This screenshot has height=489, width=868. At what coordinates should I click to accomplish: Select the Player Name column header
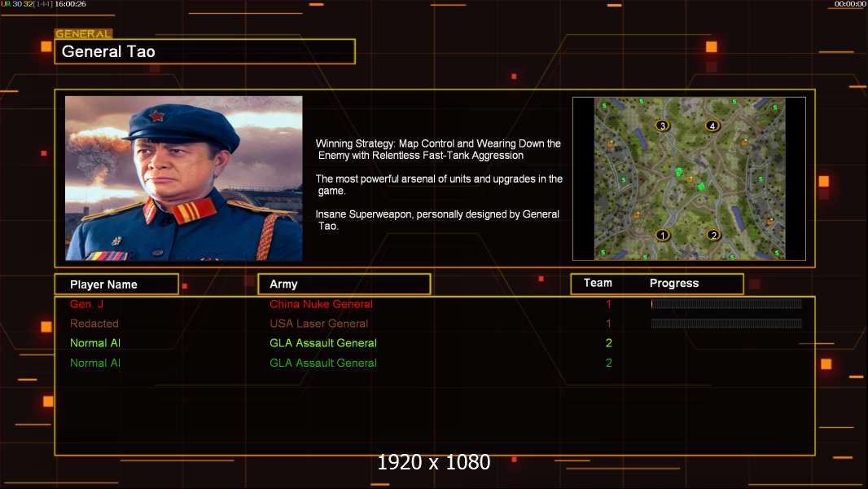click(116, 284)
